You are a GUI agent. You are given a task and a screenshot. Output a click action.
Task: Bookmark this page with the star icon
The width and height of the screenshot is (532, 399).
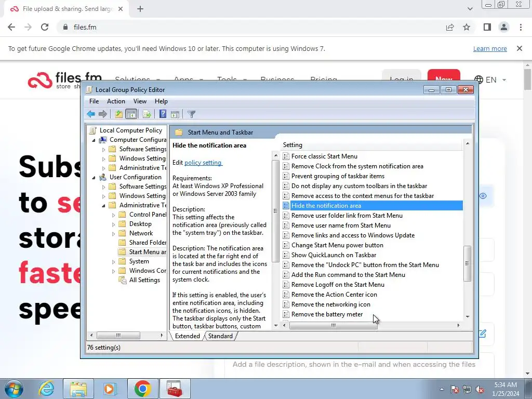click(x=467, y=27)
